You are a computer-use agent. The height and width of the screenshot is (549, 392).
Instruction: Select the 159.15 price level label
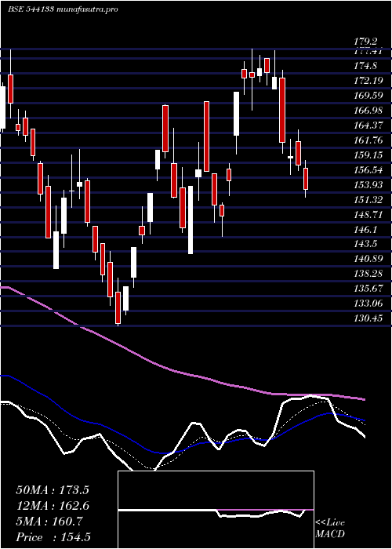[368, 155]
